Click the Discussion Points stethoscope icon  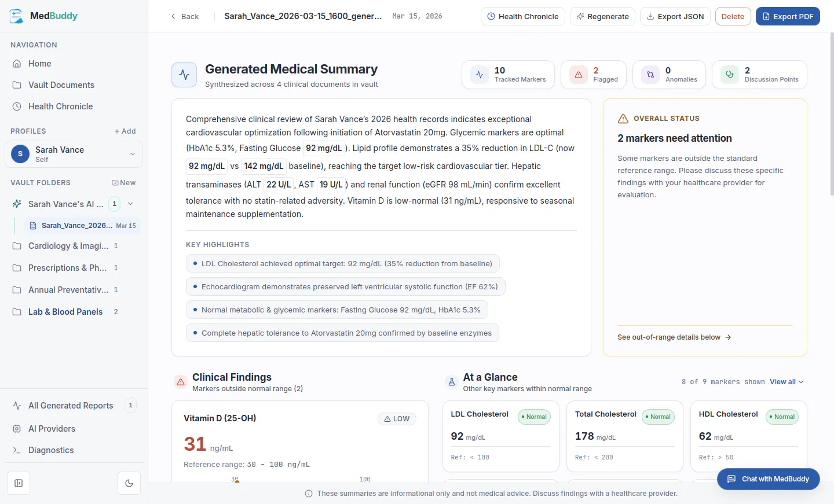click(x=730, y=75)
